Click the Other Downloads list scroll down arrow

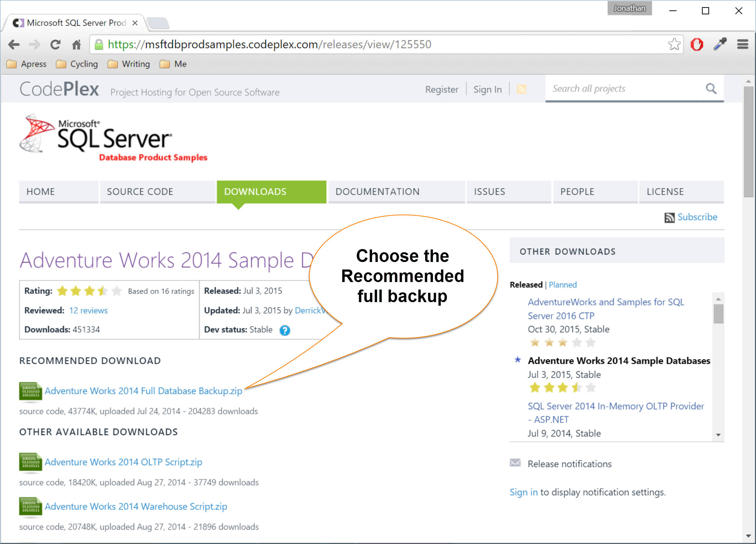(x=718, y=435)
